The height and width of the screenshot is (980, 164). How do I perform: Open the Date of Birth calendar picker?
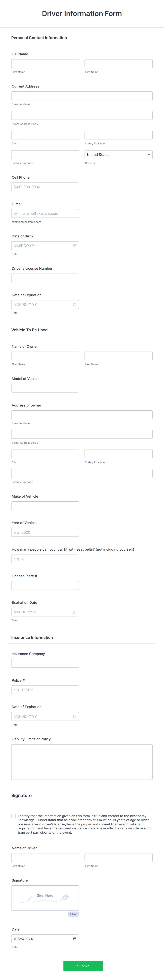point(75,245)
